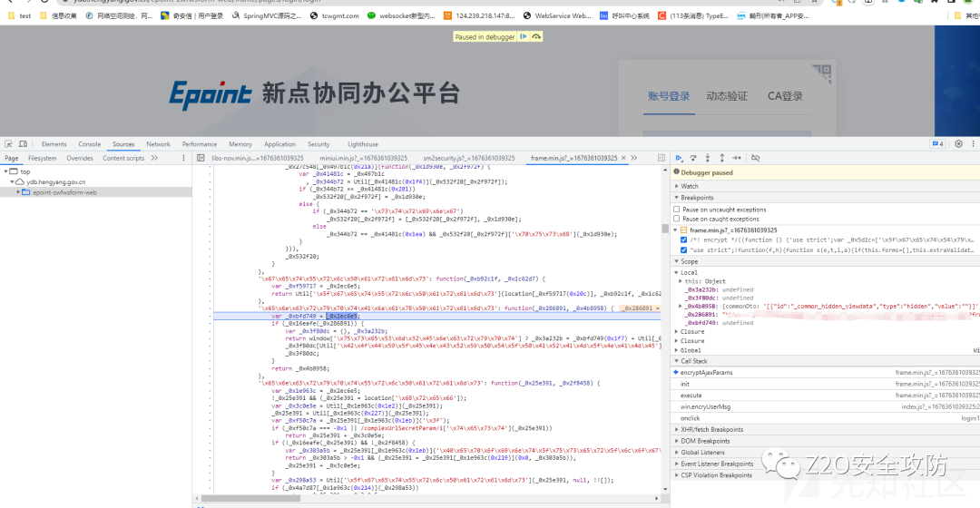Deactivate breakpoints icon

755,158
